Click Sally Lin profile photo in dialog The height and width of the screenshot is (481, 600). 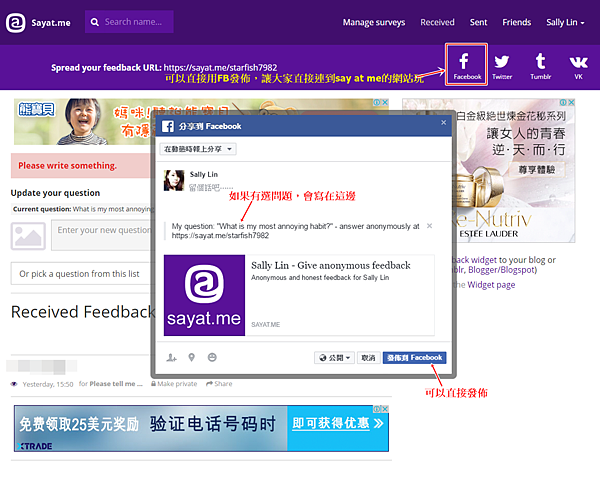click(174, 180)
